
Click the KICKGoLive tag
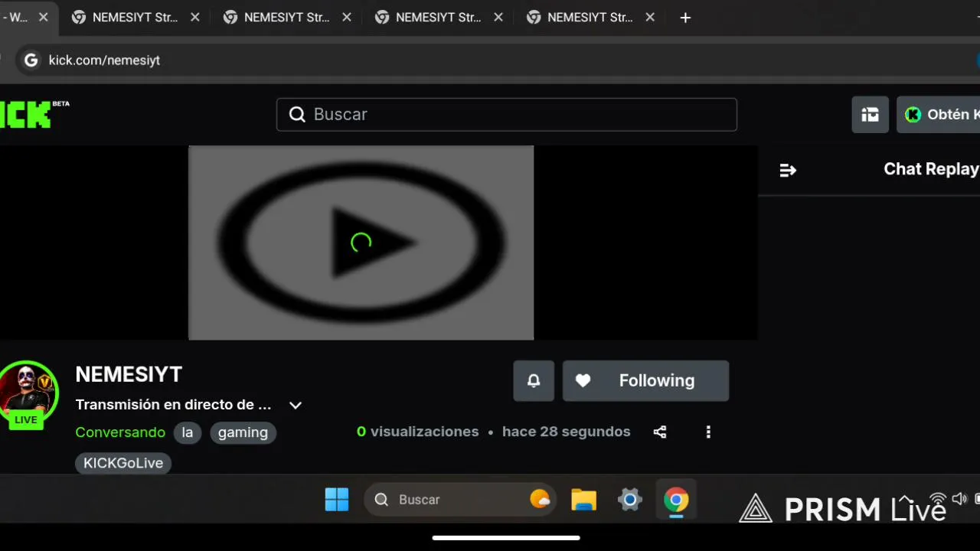coord(123,463)
